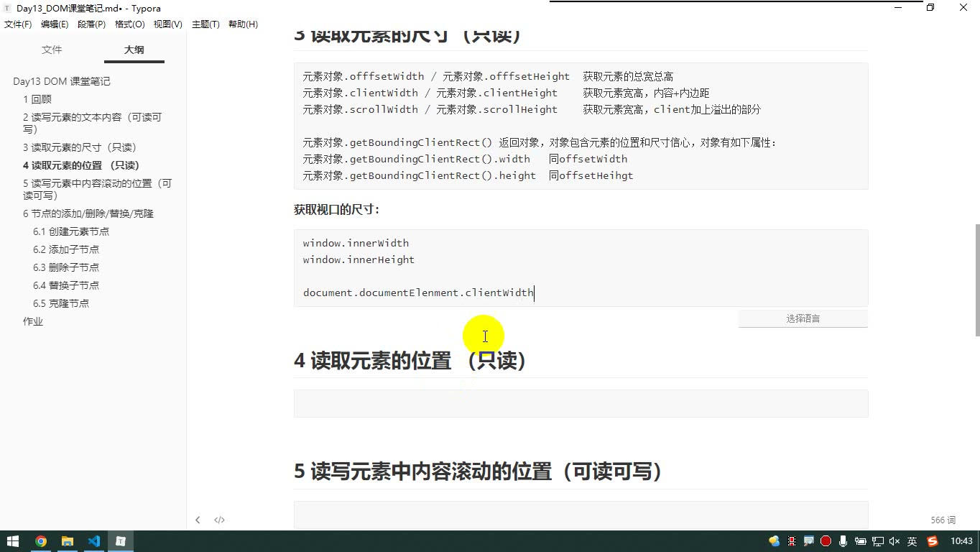Click code line document.documentElenment.clientWidth
980x552 pixels.
coord(418,293)
